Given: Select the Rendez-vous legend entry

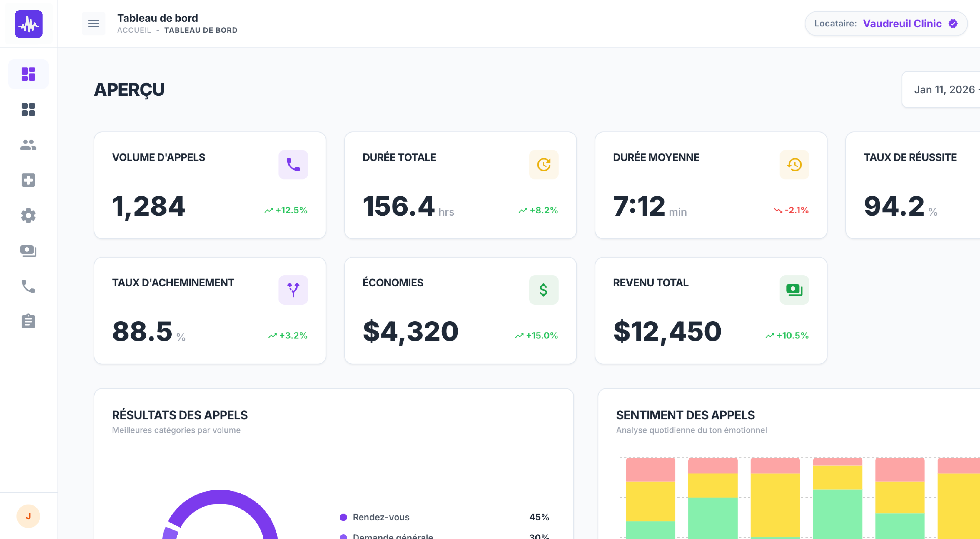Looking at the screenshot, I should coord(381,517).
